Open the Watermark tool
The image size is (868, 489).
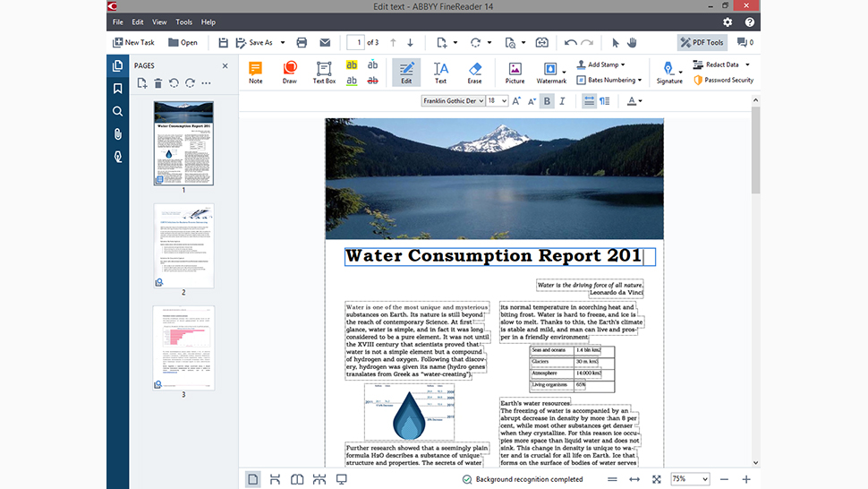tap(551, 73)
